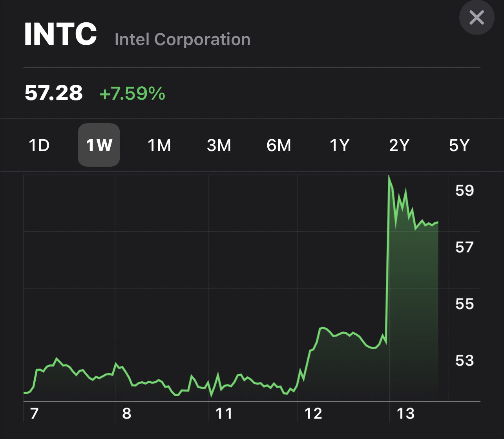This screenshot has height=439, width=504.
Task: Toggle the +7.59% change display
Action: pyautogui.click(x=132, y=94)
